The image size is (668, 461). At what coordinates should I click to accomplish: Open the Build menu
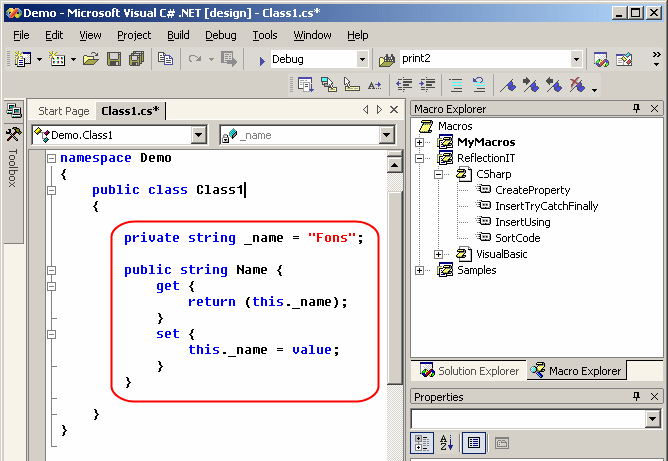coord(178,35)
